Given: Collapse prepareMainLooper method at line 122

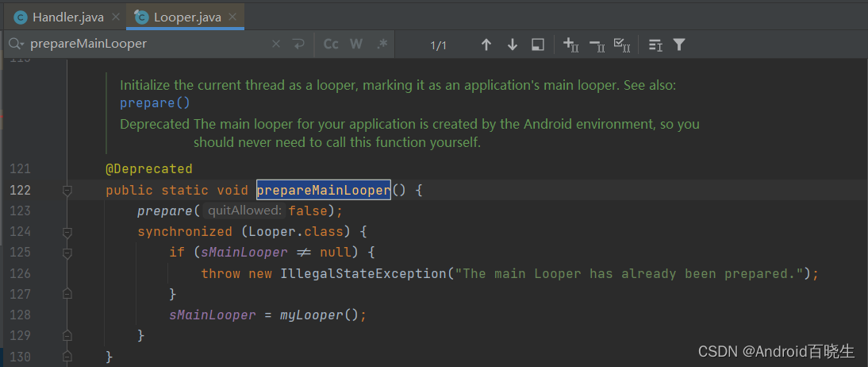Looking at the screenshot, I should pos(67,190).
